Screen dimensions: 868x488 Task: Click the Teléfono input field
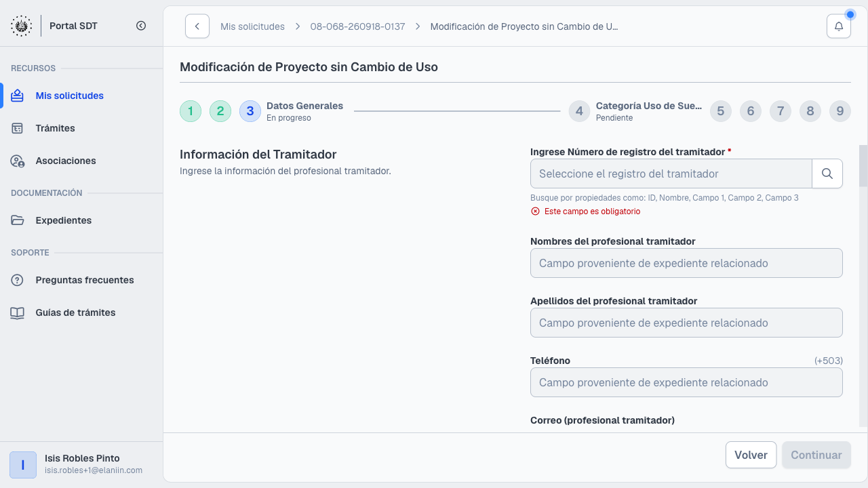click(x=686, y=382)
